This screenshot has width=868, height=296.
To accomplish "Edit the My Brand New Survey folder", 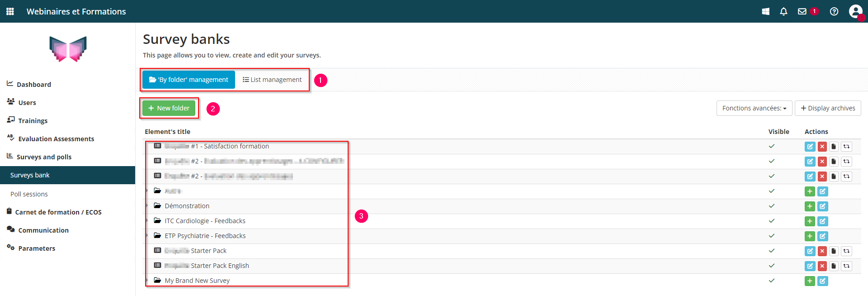I will point(822,281).
